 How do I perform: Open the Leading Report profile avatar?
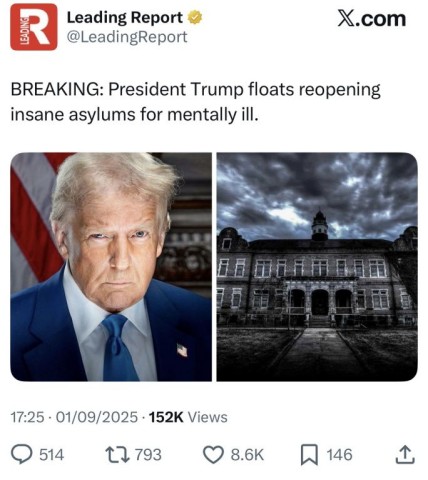(34, 27)
